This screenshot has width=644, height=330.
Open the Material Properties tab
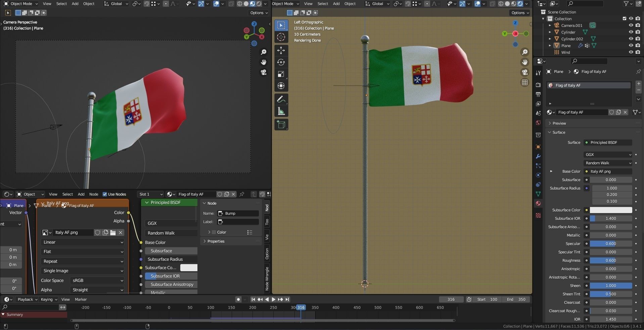538,203
